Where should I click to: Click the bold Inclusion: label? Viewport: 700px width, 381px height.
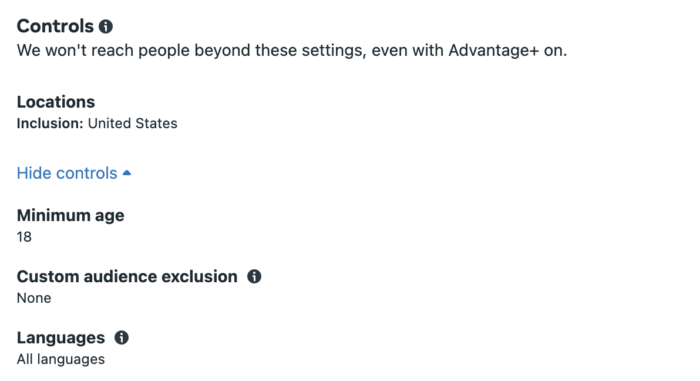tap(50, 123)
